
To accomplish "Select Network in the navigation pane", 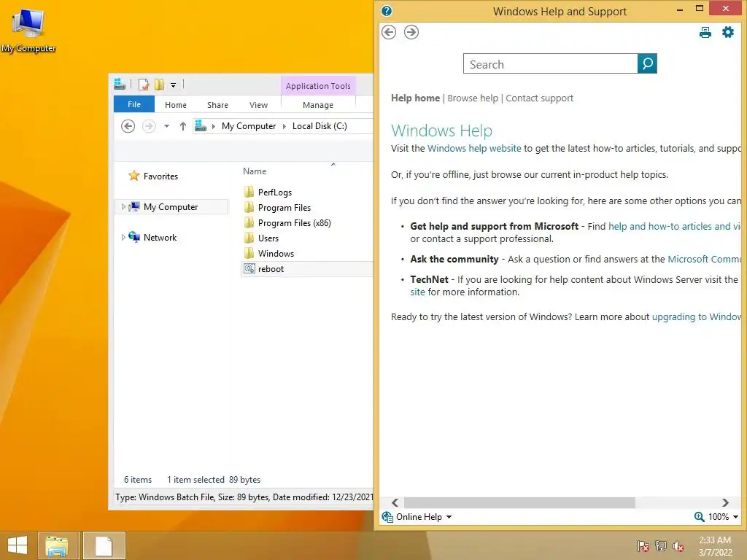I will 160,237.
